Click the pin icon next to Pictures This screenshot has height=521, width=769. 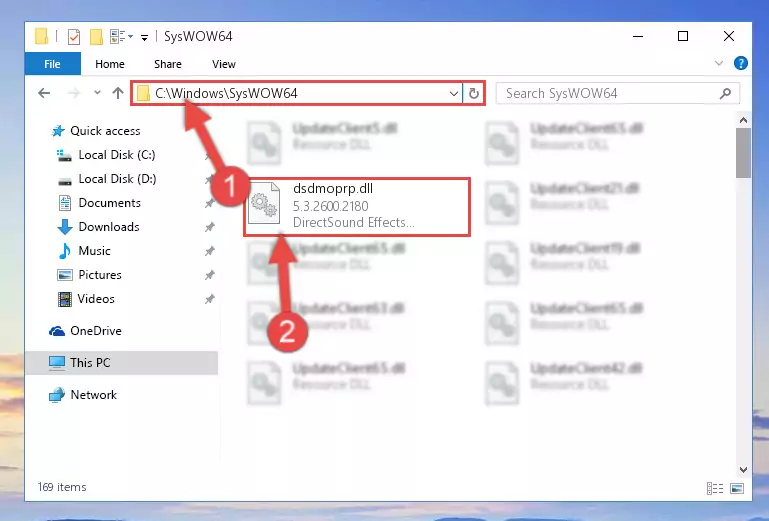[x=210, y=275]
